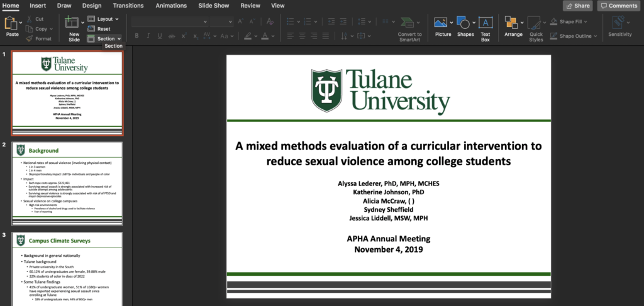Click the Share button

[x=577, y=6]
